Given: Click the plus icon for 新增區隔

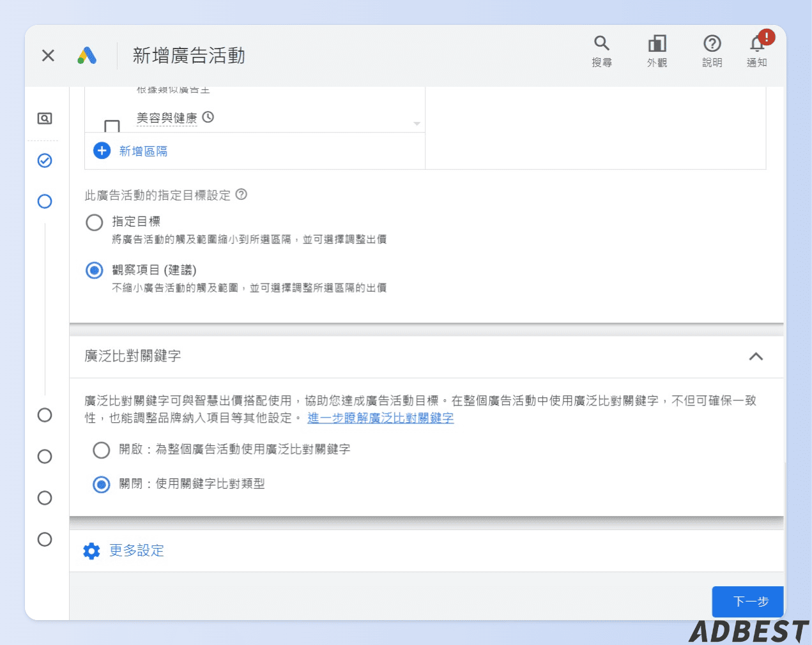Looking at the screenshot, I should pos(102,150).
